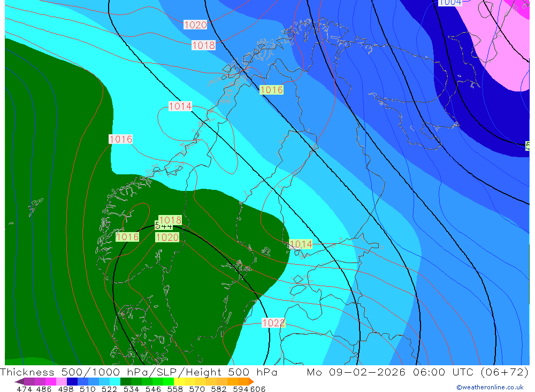Click the pink 1018 isobar label near top
Screen dimensions: 535x392
coord(203,45)
